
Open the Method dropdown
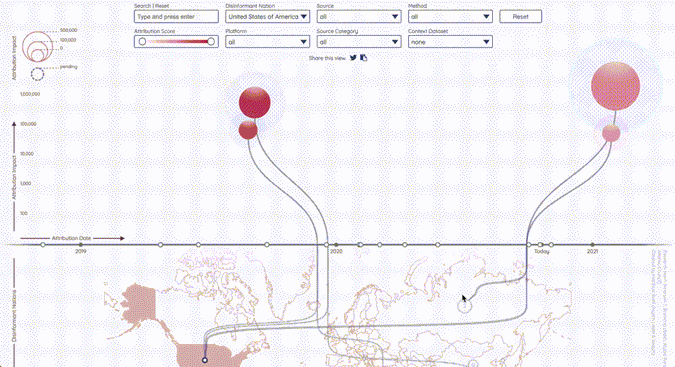point(450,17)
